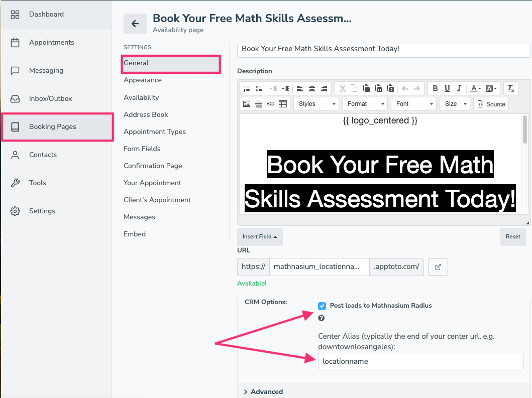
Task: Click Paste as plain text icon
Action: pyautogui.click(x=378, y=88)
